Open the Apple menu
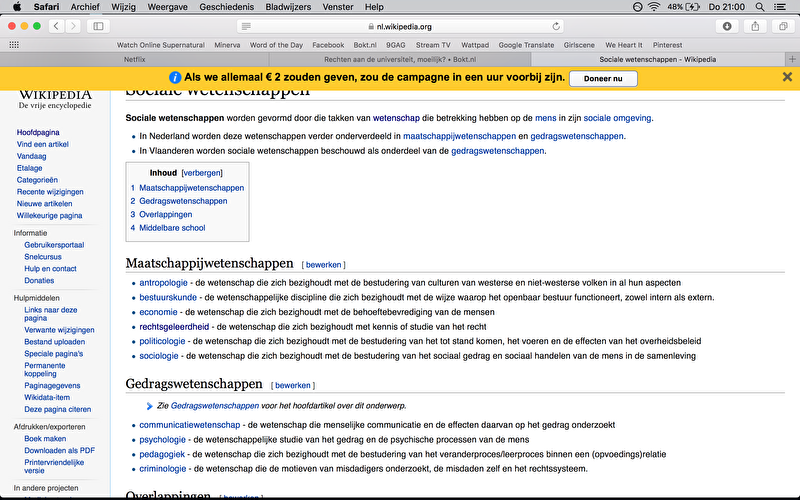800x500 pixels. pos(17,7)
